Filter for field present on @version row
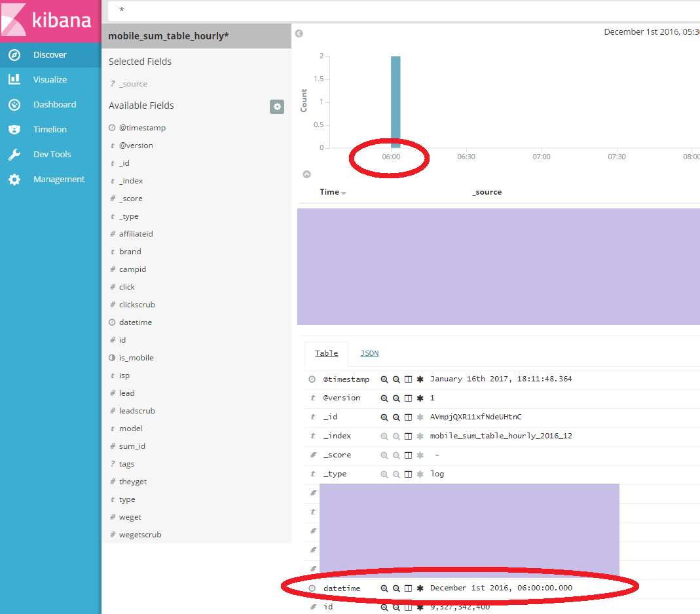This screenshot has width=700, height=614. (x=420, y=398)
